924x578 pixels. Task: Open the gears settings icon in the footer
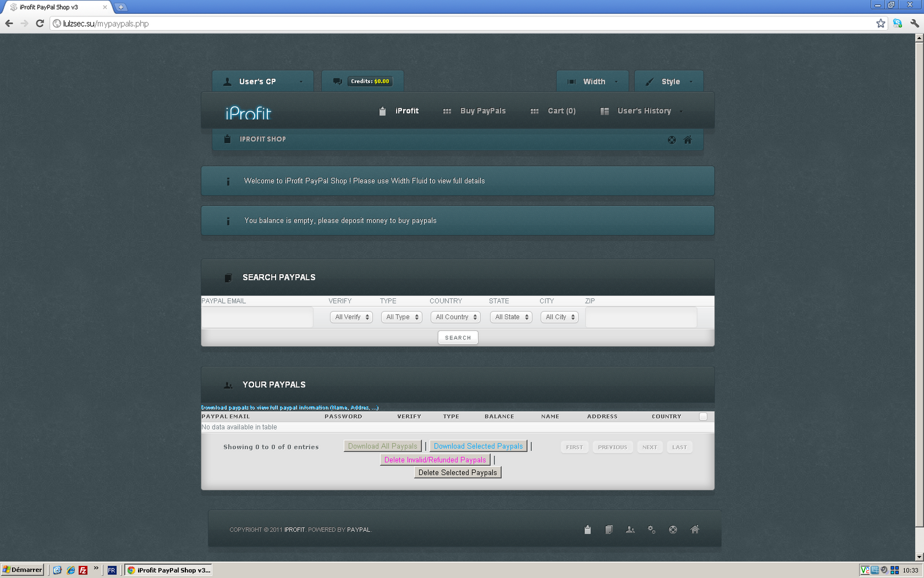(x=651, y=529)
